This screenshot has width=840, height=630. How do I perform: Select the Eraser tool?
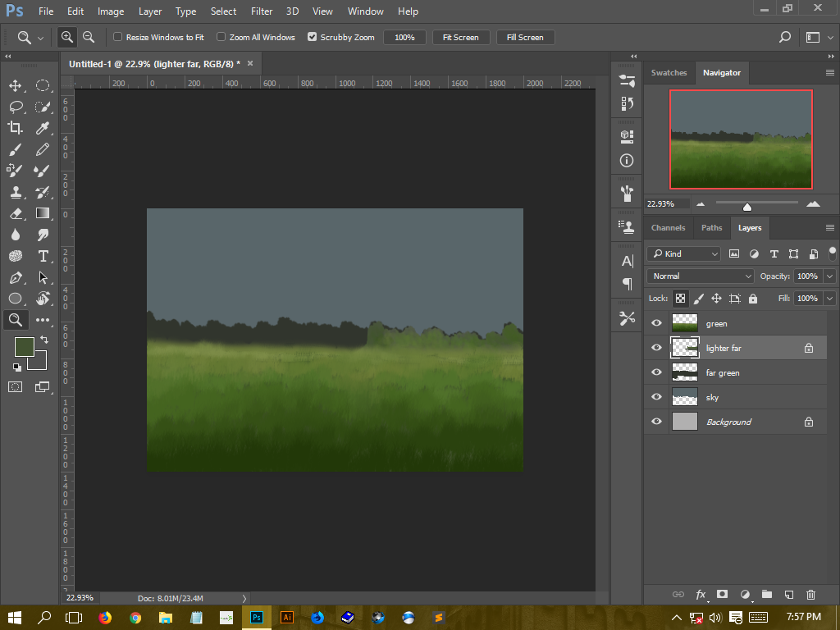(15, 213)
